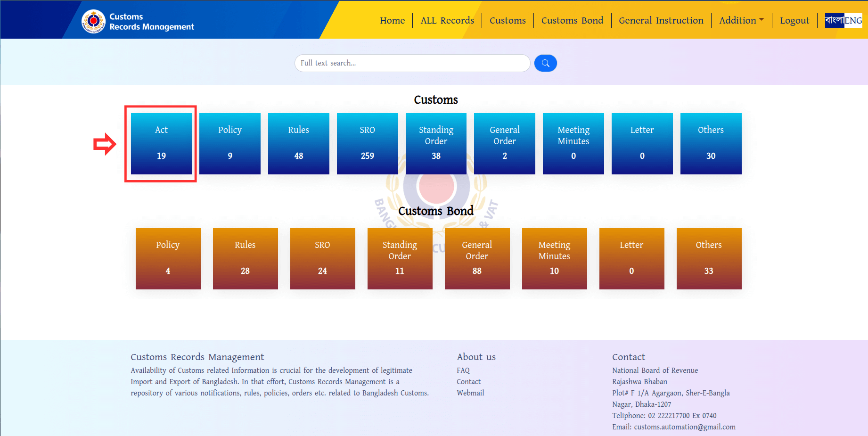The height and width of the screenshot is (436, 868).
Task: Click the 'Rajashwa Bhaban' address line
Action: [639, 382]
